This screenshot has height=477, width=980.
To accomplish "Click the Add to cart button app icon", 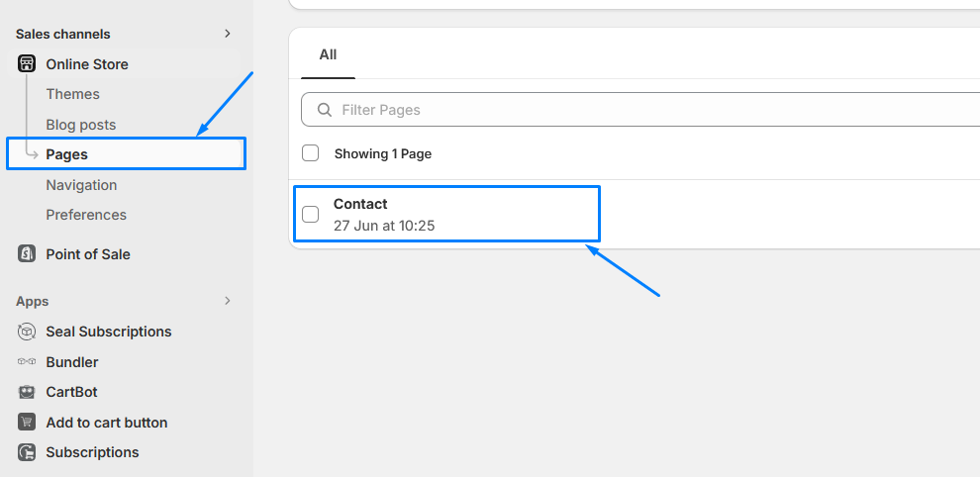I will [27, 422].
